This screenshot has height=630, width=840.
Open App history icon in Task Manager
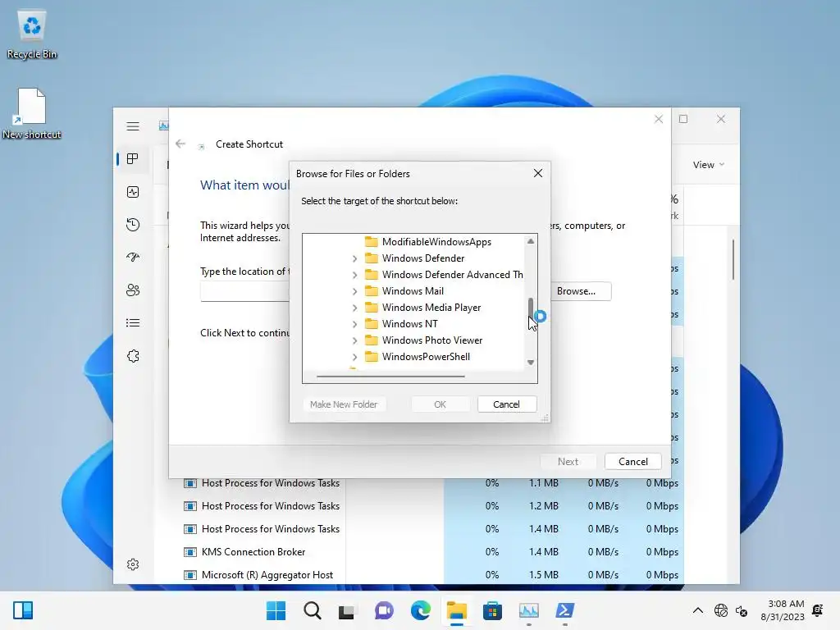click(x=133, y=225)
